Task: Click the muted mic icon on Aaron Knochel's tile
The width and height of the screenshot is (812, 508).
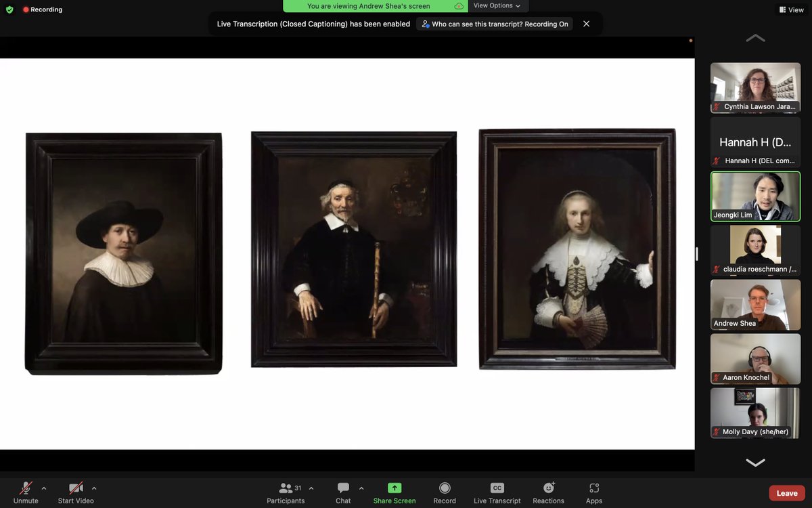Action: point(717,378)
